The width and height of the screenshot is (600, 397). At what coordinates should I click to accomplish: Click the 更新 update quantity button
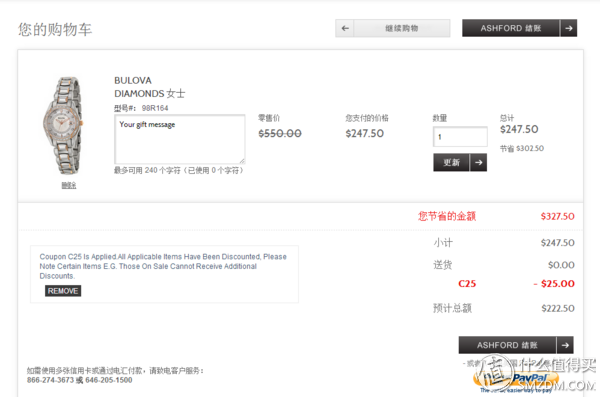(x=451, y=163)
